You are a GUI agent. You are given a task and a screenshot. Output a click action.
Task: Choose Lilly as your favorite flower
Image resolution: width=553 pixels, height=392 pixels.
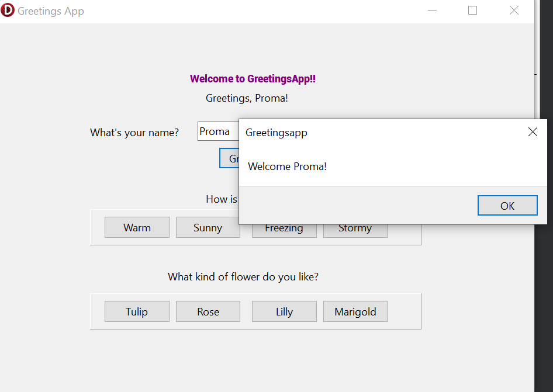pyautogui.click(x=284, y=311)
